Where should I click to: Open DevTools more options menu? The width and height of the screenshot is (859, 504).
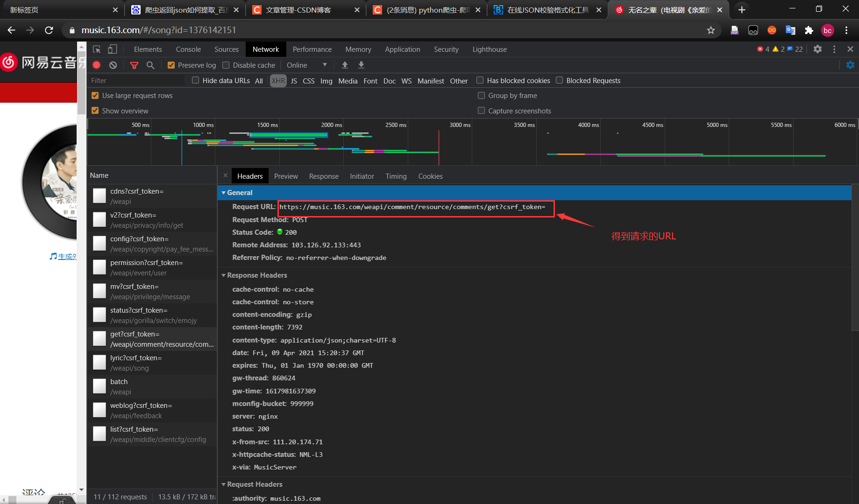(x=834, y=49)
